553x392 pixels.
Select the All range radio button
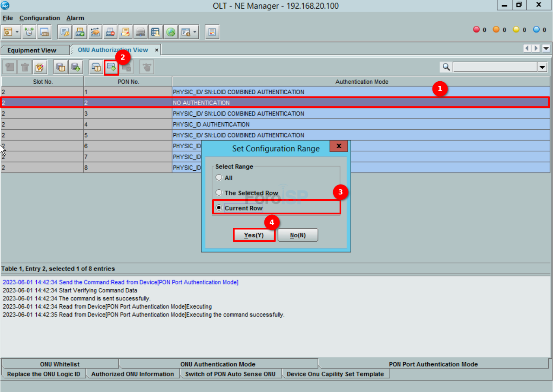[x=219, y=178]
